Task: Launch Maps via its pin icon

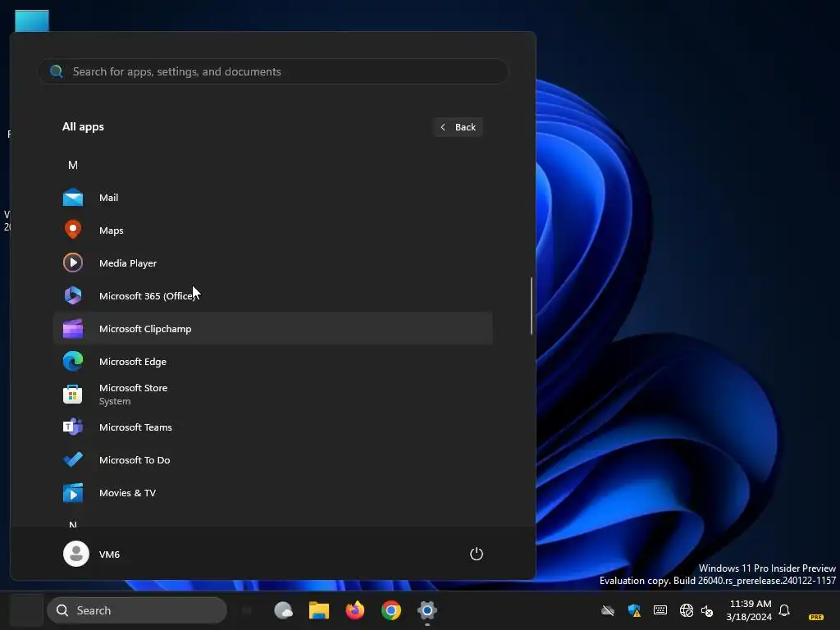Action: [73, 230]
